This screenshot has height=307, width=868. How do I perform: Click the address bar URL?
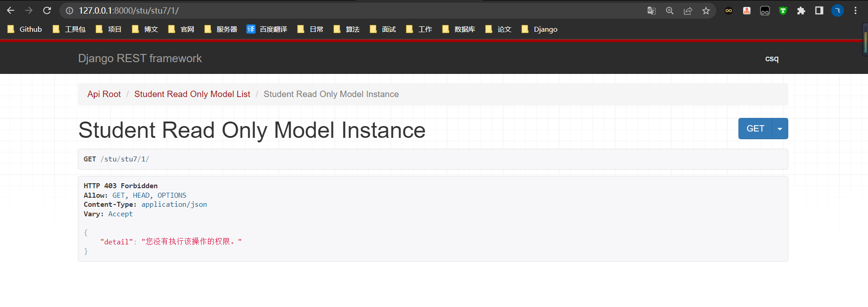point(129,10)
